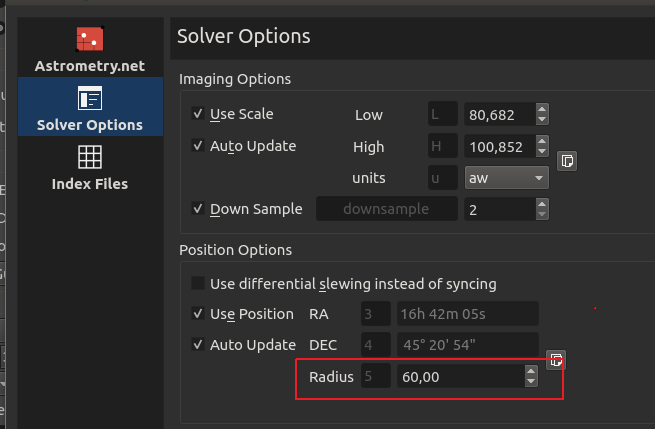This screenshot has width=655, height=429.
Task: Click the RA coordinate field
Action: point(466,314)
